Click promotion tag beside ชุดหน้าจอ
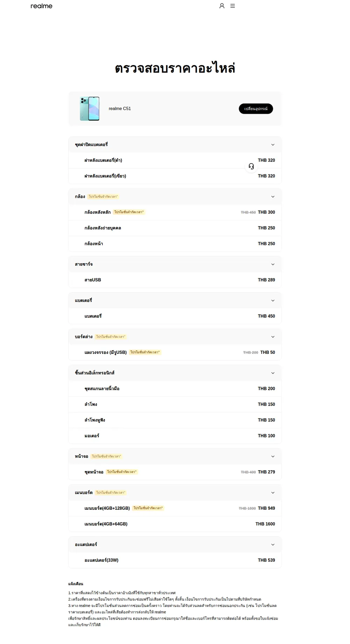 [x=122, y=472]
